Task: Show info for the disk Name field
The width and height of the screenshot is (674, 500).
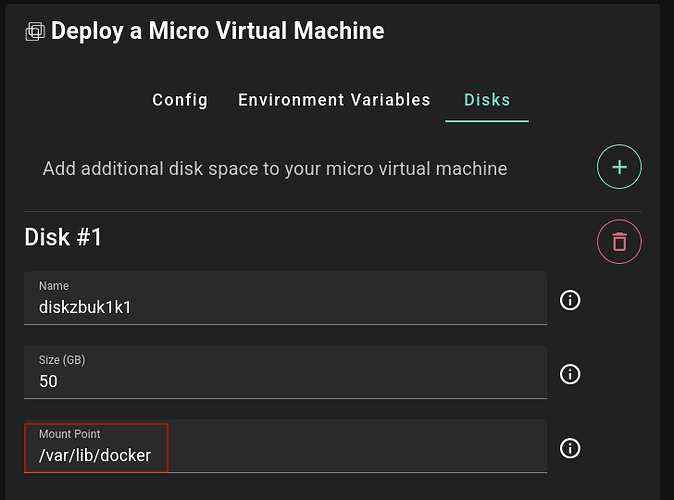Action: (x=570, y=300)
